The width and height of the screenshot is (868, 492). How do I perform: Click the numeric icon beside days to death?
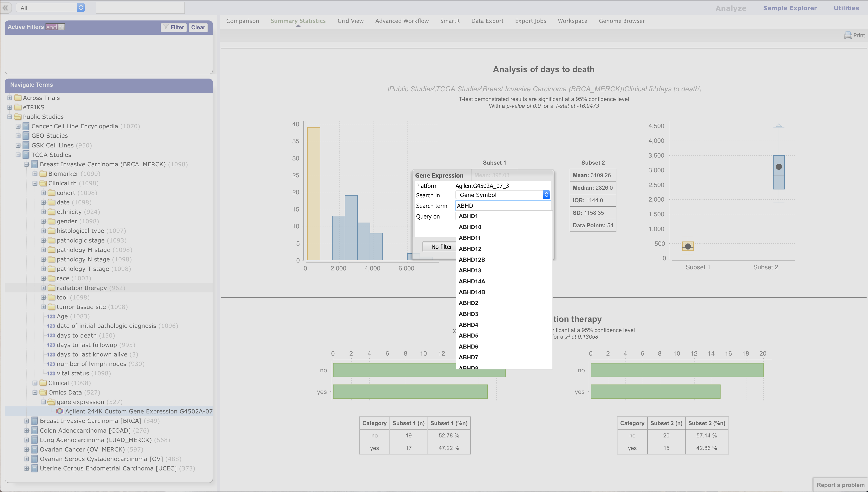[x=51, y=336]
